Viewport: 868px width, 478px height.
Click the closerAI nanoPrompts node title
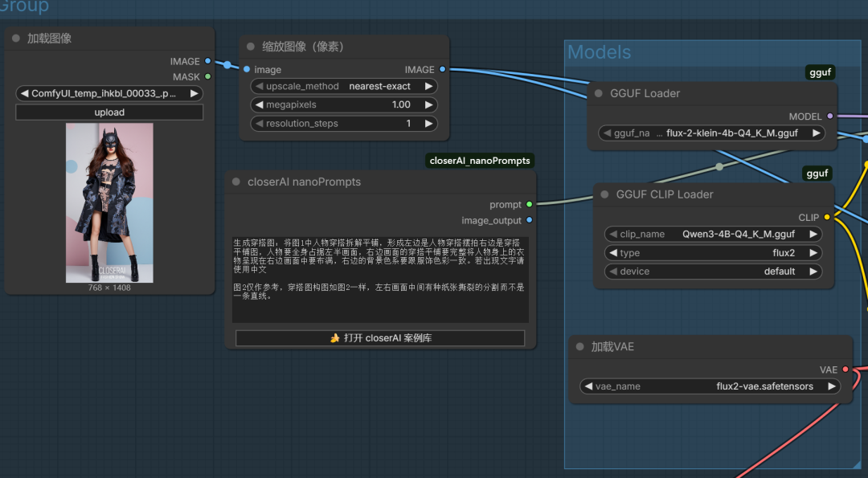pyautogui.click(x=304, y=182)
